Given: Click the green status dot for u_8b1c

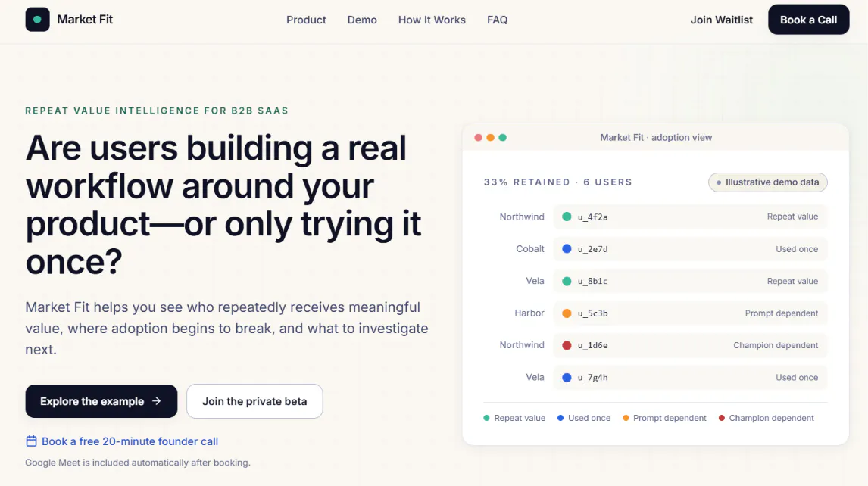Looking at the screenshot, I should (567, 281).
